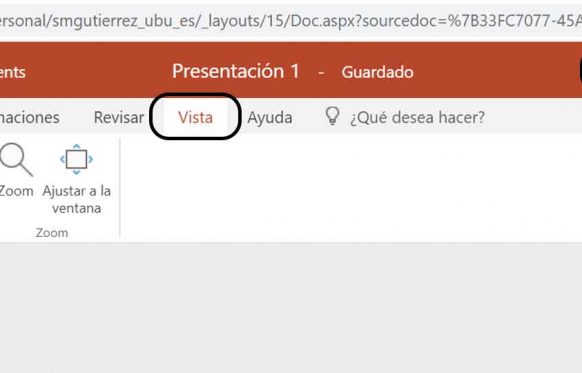Open the Ayuda tab

pos(270,118)
